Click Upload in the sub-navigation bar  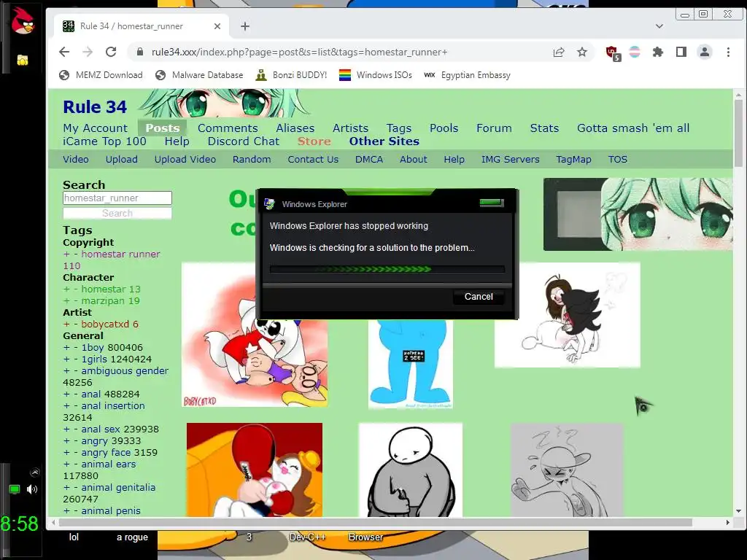pyautogui.click(x=122, y=160)
